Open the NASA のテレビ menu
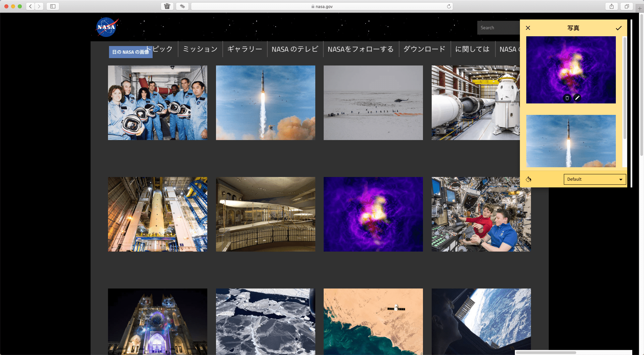This screenshot has width=644, height=355. click(x=295, y=49)
